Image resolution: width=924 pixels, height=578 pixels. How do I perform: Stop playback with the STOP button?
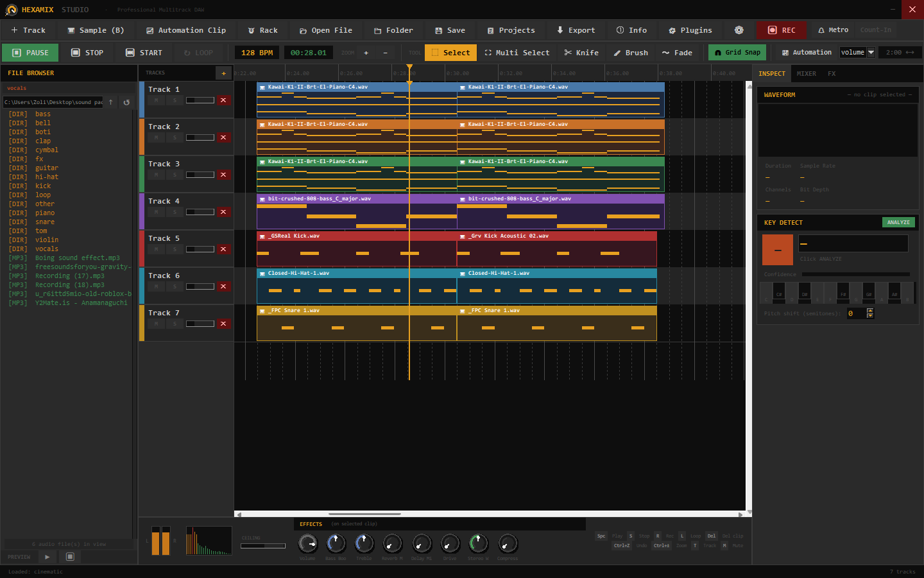click(87, 53)
